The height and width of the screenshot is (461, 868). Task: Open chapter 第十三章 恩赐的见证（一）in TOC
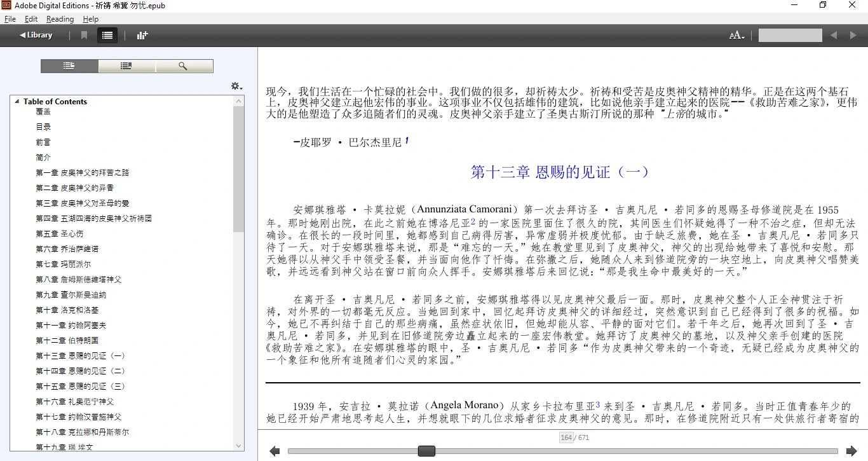[80, 356]
